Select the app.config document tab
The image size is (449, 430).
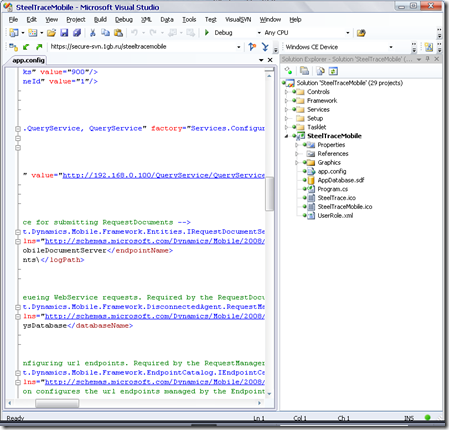[x=28, y=60]
